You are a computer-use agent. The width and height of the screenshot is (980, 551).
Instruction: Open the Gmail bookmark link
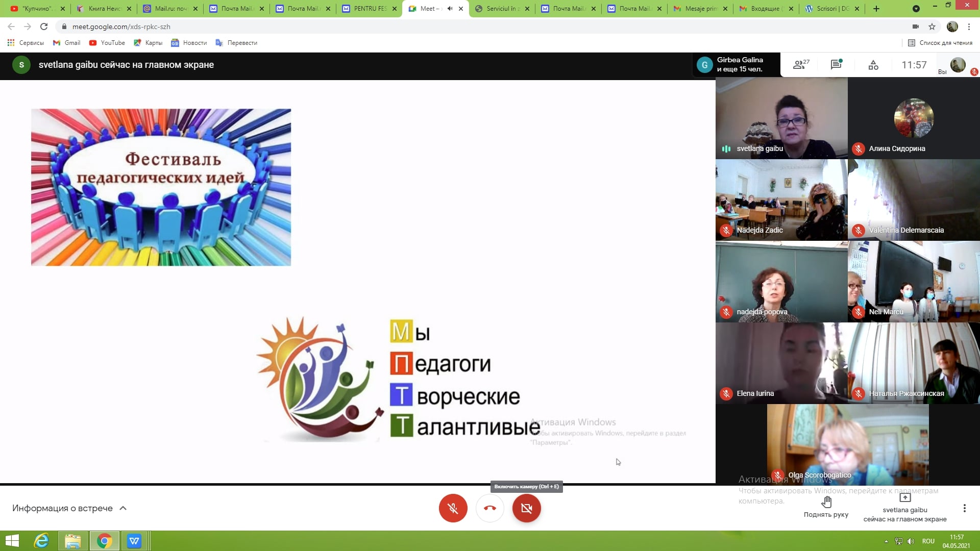coord(67,43)
